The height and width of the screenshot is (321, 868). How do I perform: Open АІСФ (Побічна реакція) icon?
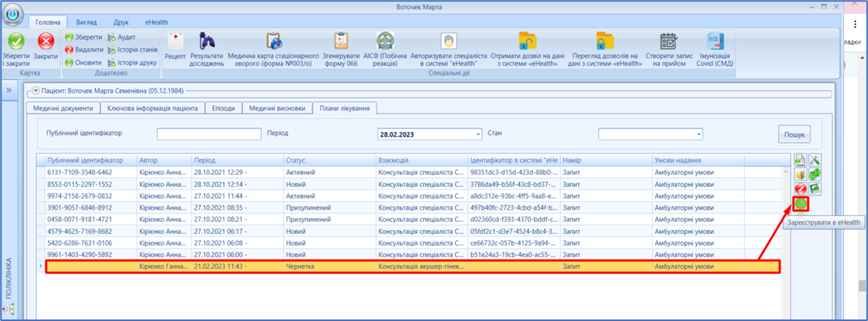[x=385, y=41]
